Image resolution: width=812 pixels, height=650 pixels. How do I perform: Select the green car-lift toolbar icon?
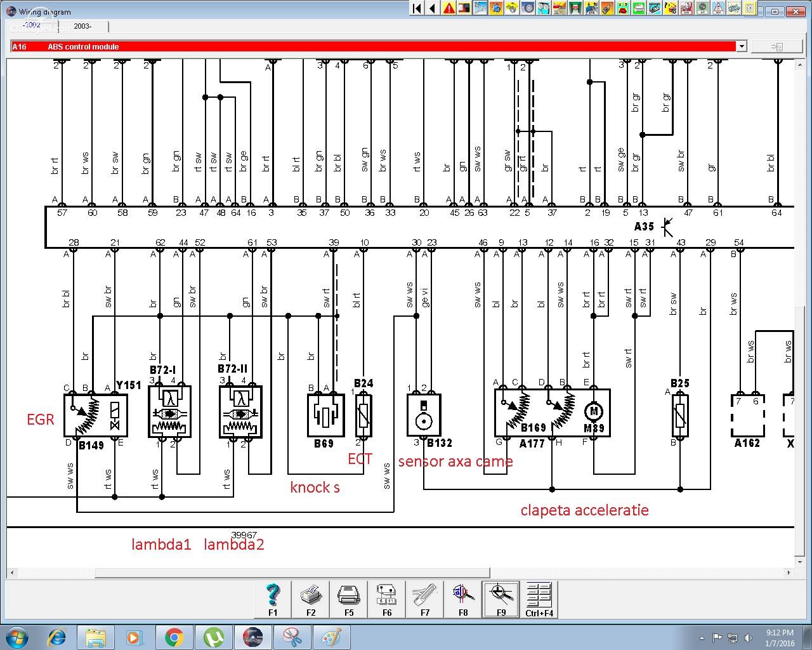(575, 8)
